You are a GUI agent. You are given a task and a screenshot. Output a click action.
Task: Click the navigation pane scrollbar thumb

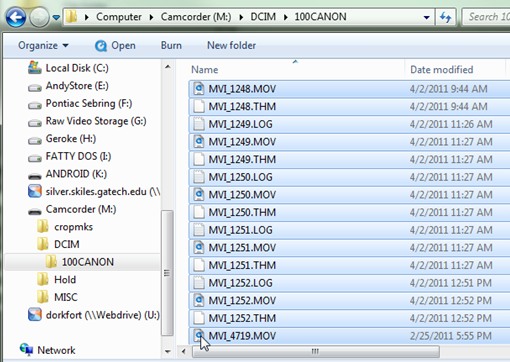(x=167, y=273)
